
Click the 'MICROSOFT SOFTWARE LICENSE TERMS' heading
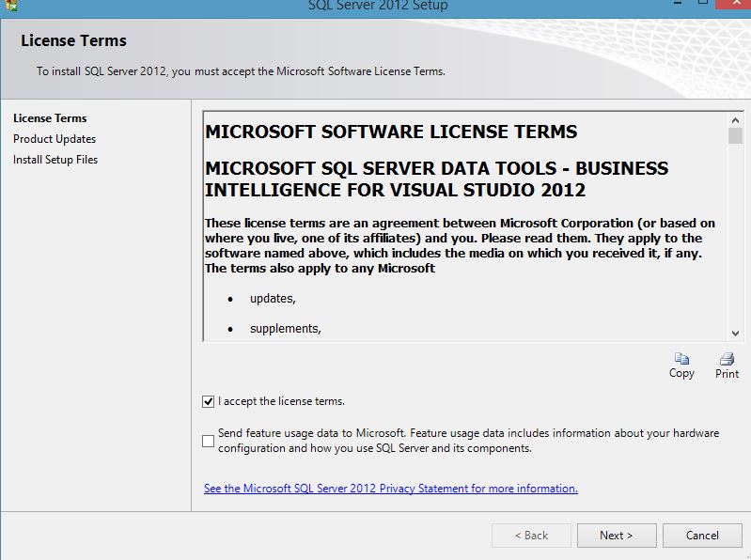pyautogui.click(x=391, y=132)
